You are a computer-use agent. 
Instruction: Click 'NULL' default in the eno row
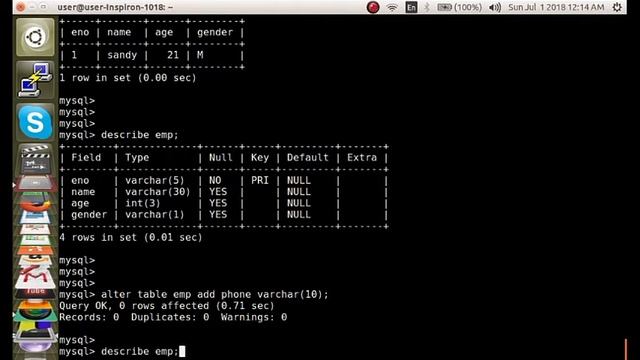point(299,180)
